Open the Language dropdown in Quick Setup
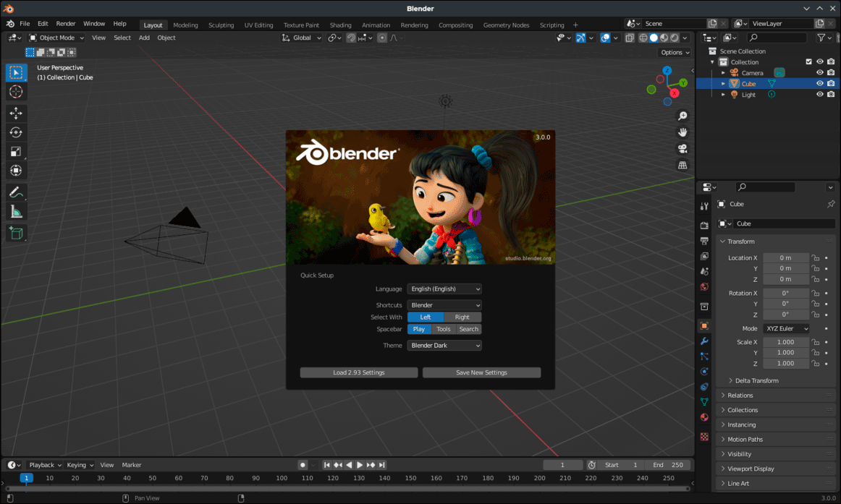 click(444, 288)
